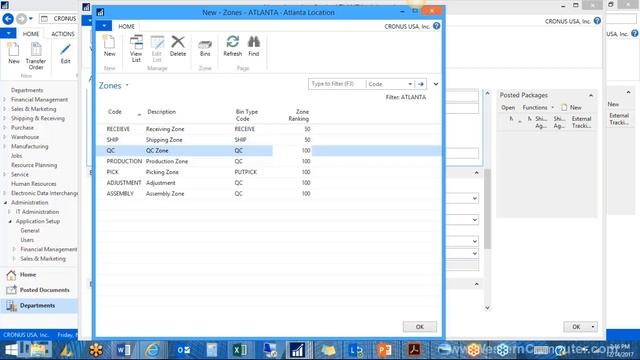Open the Zones application menu dropdown
This screenshot has height=360, width=640.
tap(104, 26)
